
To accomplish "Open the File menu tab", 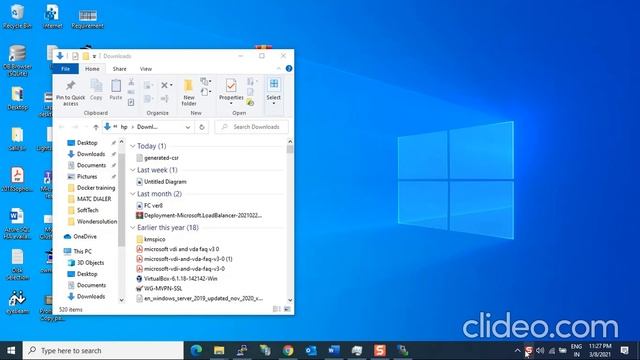I will (x=65, y=69).
